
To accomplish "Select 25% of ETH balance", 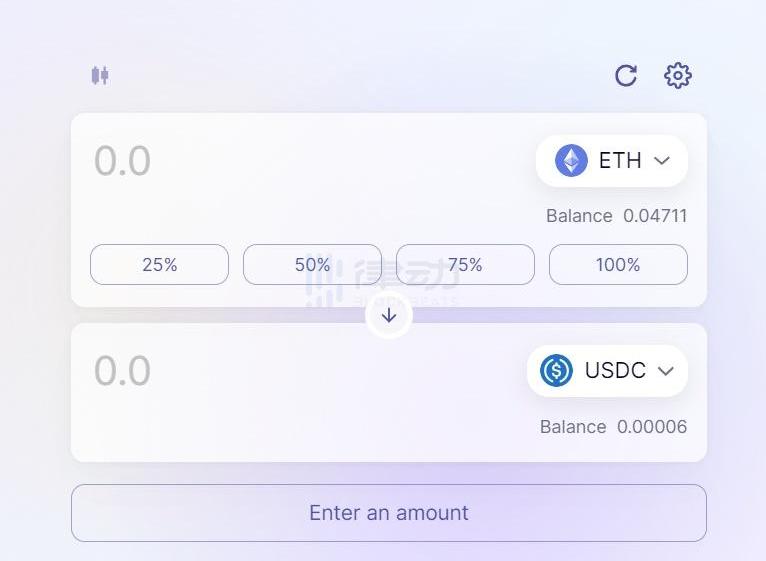I will click(159, 265).
